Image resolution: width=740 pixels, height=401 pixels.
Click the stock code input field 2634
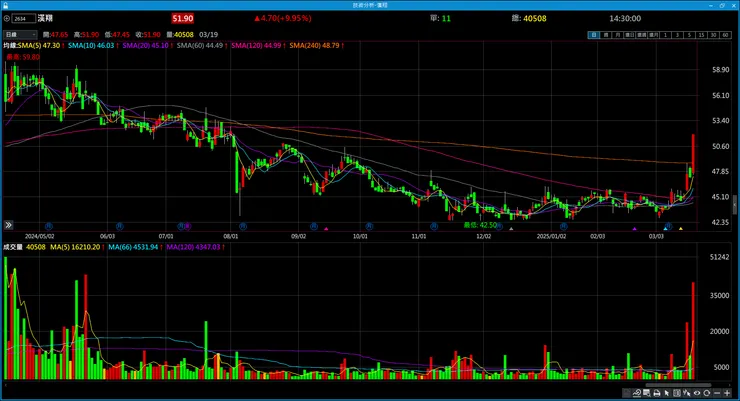click(x=24, y=18)
